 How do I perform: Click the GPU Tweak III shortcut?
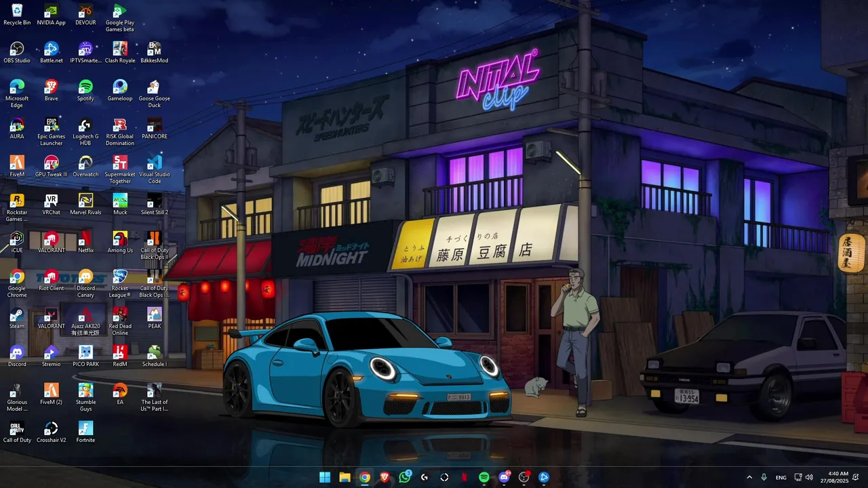[51, 166]
